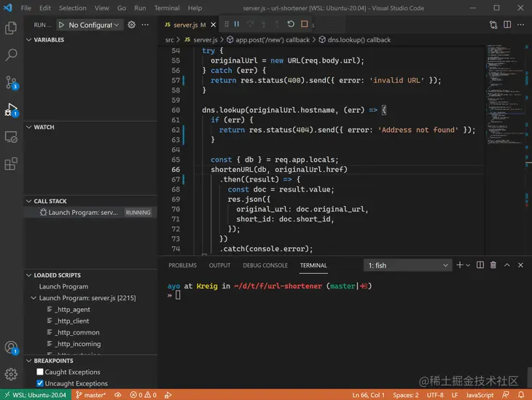The height and width of the screenshot is (400, 532).
Task: Start debugging with the green play icon
Action: (x=61, y=25)
